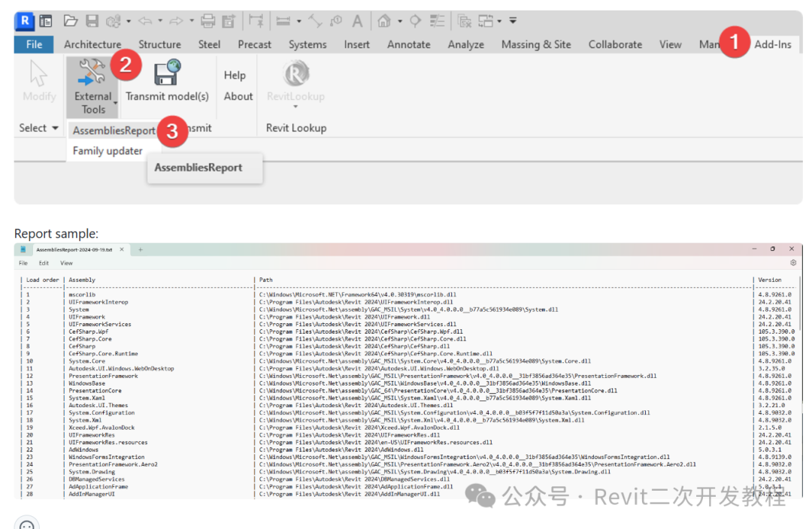Open the Customize Quick Access Toolbar chevron
The height and width of the screenshot is (529, 812).
click(514, 20)
